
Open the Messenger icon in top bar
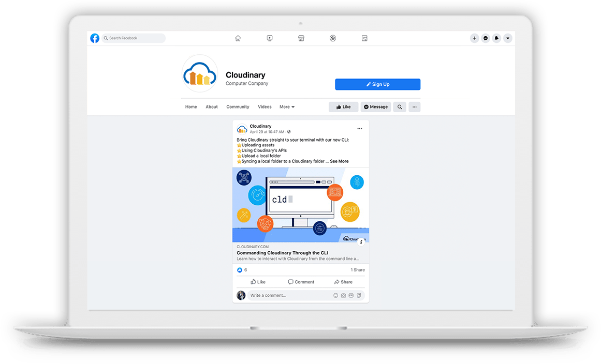[x=486, y=38]
